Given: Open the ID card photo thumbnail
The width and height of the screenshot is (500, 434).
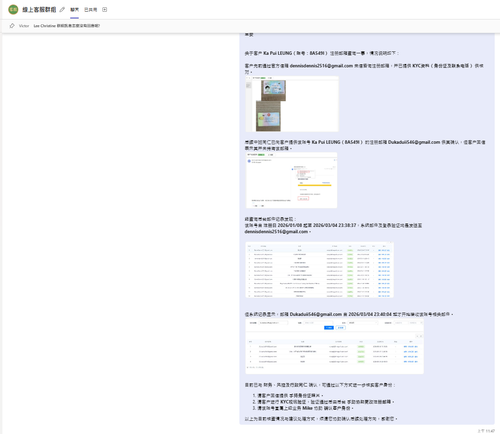Looking at the screenshot, I should point(292,104).
